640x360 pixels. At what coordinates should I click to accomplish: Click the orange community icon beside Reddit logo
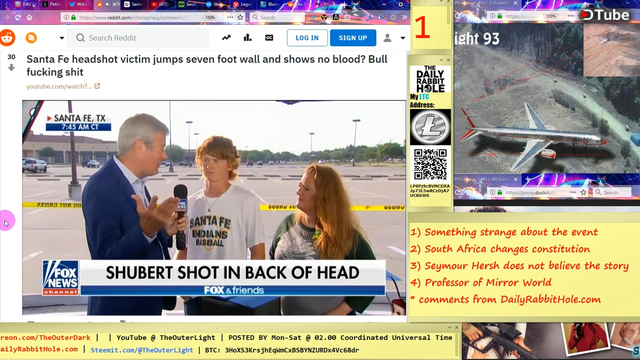[31, 38]
